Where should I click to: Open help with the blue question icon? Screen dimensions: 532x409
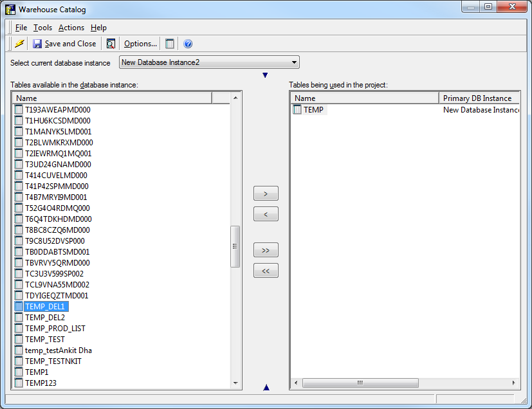188,44
